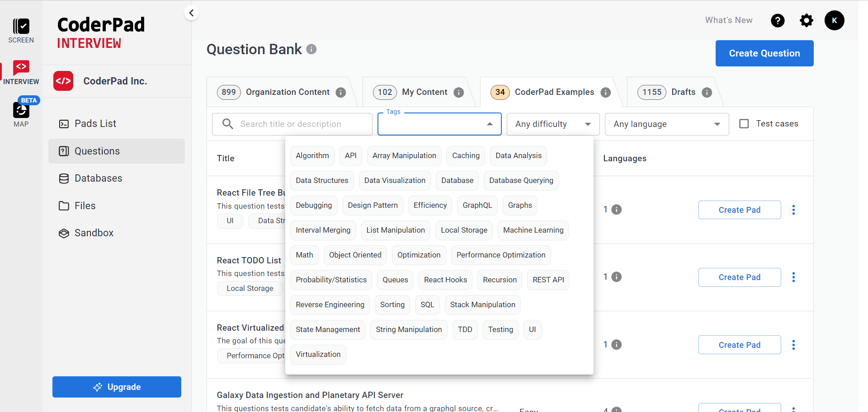
Task: Click the Question Bank info icon
Action: coord(311,49)
